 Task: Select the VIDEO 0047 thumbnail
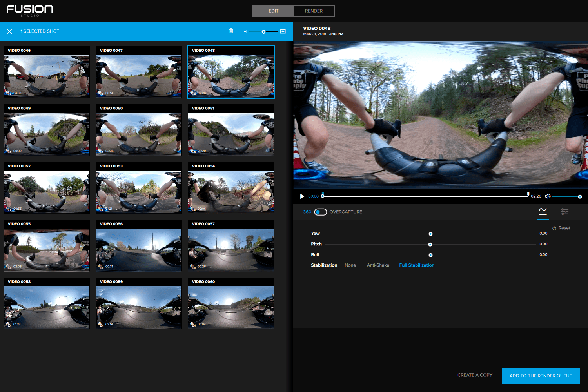click(139, 72)
